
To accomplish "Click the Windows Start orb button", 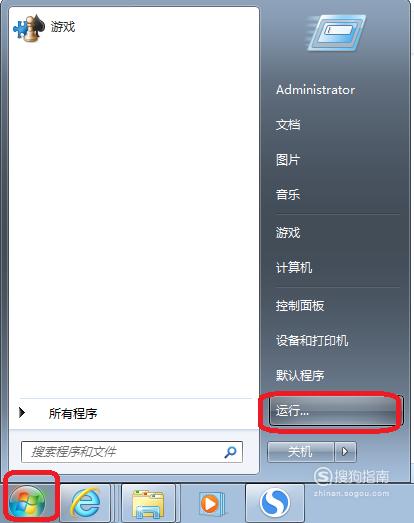I will click(27, 501).
